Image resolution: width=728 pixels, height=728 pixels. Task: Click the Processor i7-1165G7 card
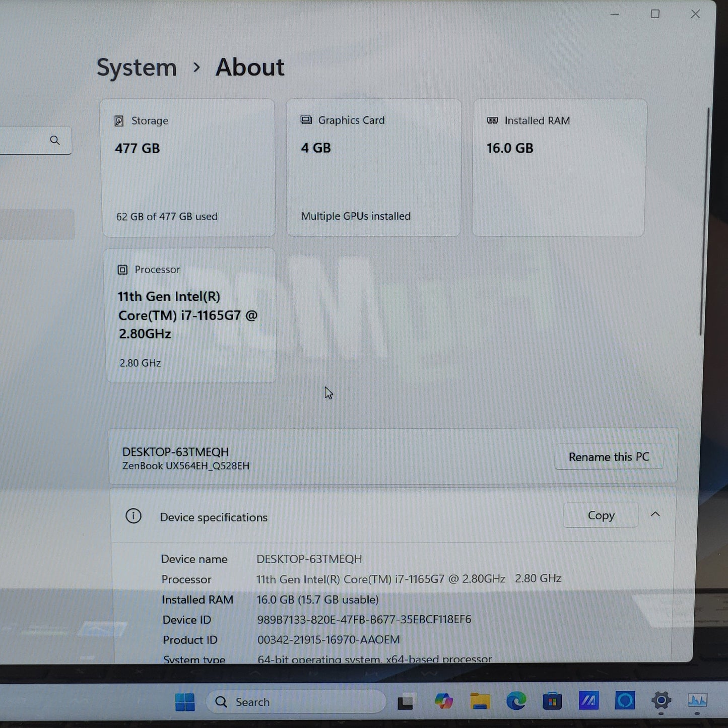pyautogui.click(x=190, y=315)
